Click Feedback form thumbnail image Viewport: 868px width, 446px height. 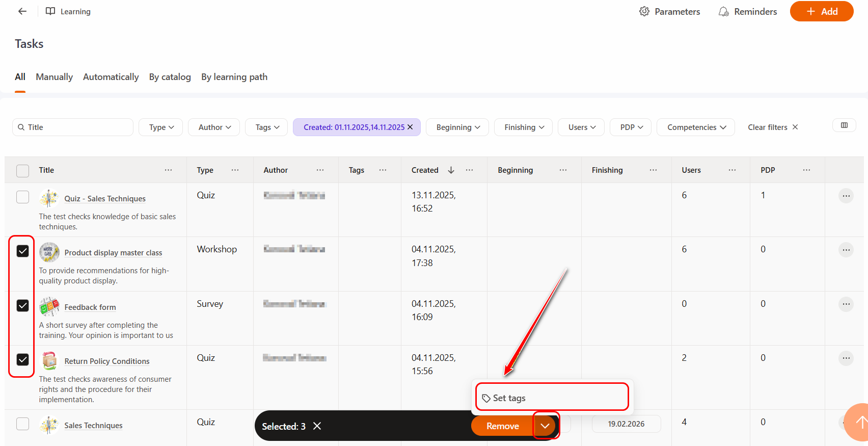tap(49, 307)
